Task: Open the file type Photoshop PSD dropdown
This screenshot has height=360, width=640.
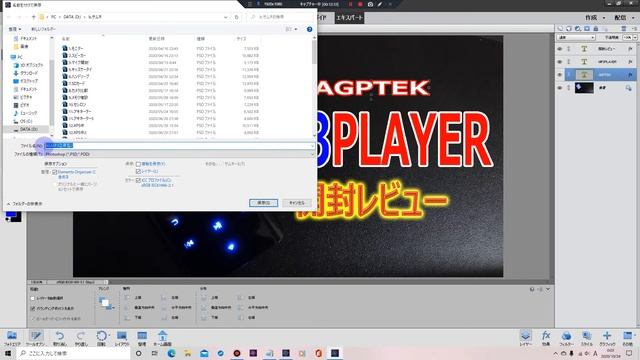Action: coord(179,154)
